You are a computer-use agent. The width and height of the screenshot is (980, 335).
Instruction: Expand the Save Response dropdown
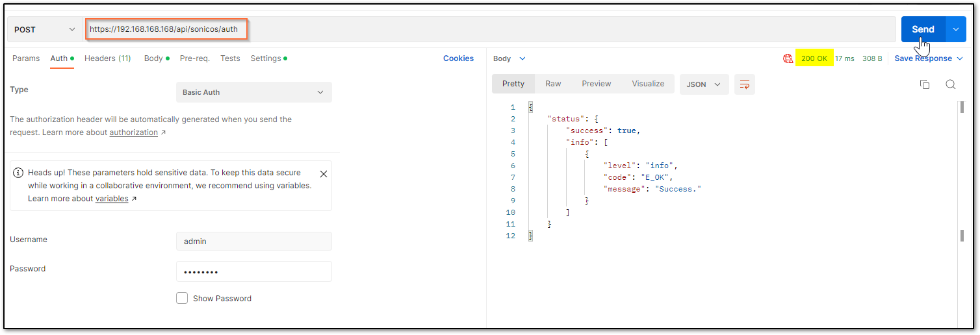(x=928, y=58)
